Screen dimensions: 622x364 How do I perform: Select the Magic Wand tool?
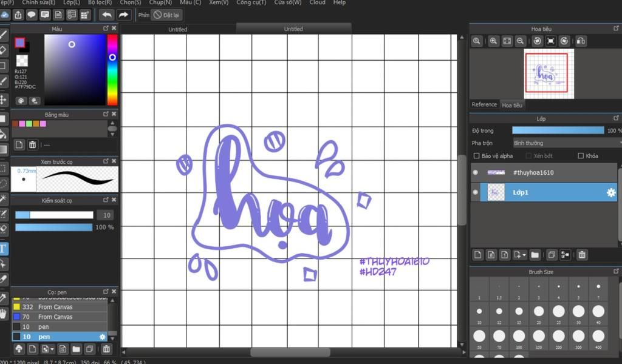pos(3,198)
